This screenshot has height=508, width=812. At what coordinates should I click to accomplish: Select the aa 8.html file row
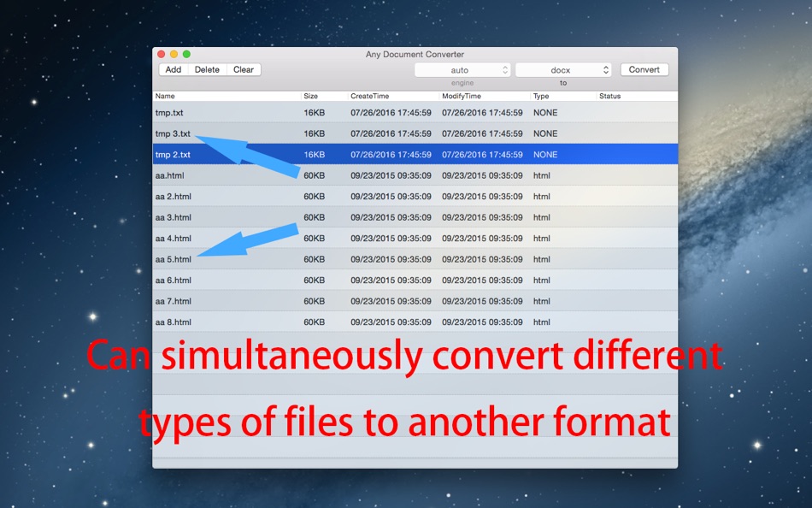415,322
